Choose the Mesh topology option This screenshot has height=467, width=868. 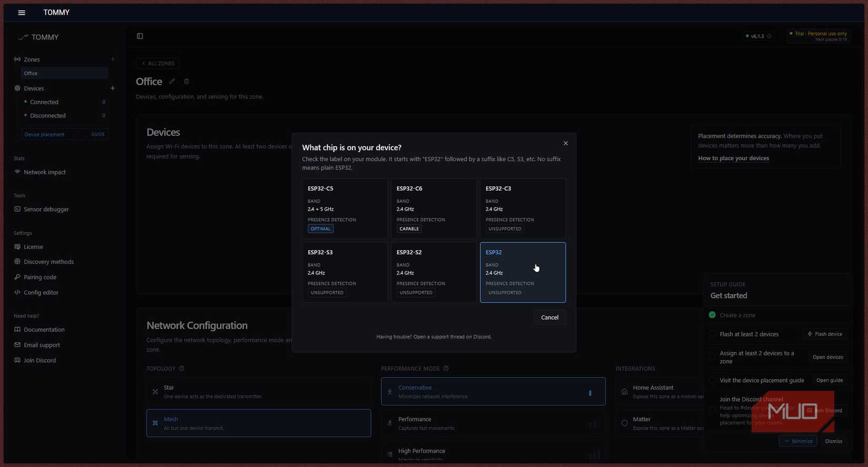[259, 423]
